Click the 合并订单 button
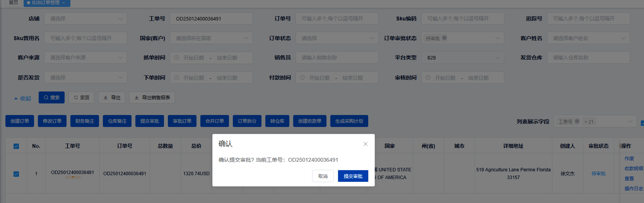This screenshot has height=203, width=644. click(215, 121)
